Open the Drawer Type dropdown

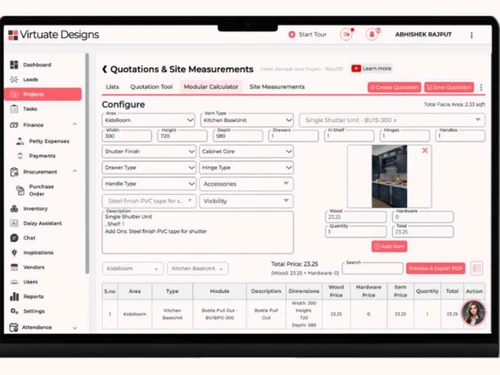coord(149,167)
